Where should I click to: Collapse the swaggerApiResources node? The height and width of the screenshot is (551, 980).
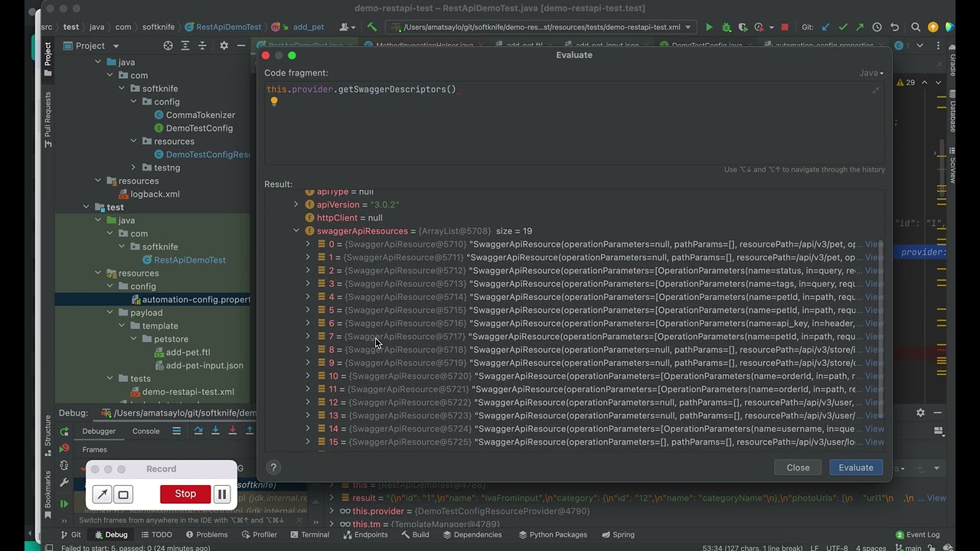[296, 230]
